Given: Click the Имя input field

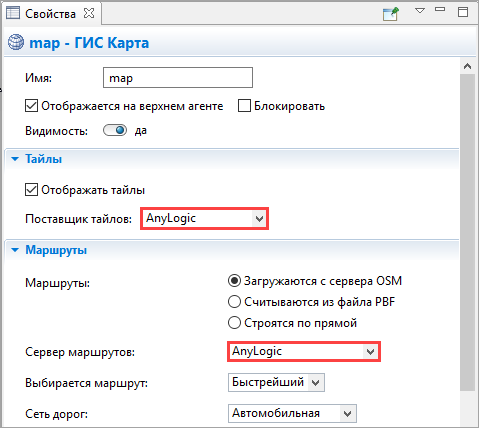Looking at the screenshot, I should pyautogui.click(x=178, y=78).
